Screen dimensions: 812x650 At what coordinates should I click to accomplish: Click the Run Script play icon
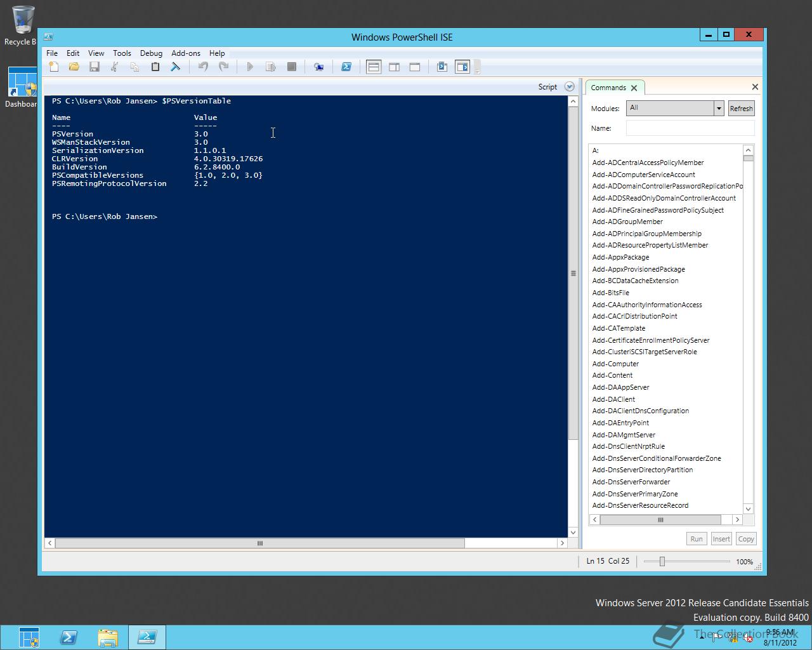(x=250, y=67)
